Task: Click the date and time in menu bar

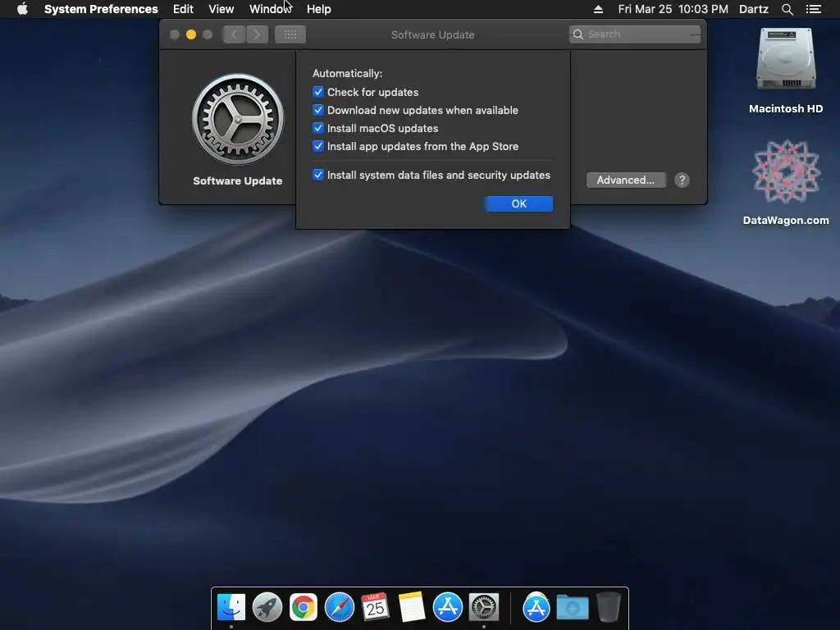Action: pyautogui.click(x=673, y=9)
